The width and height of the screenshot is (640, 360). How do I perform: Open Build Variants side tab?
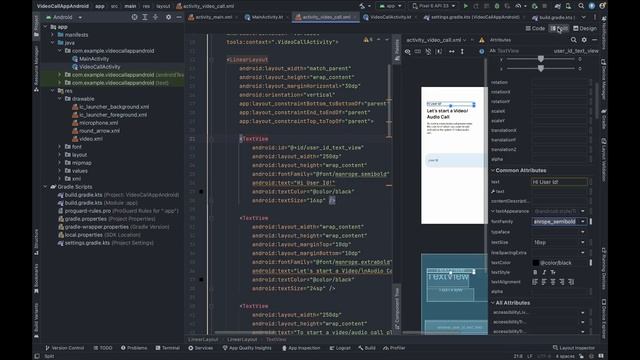pyautogui.click(x=36, y=321)
